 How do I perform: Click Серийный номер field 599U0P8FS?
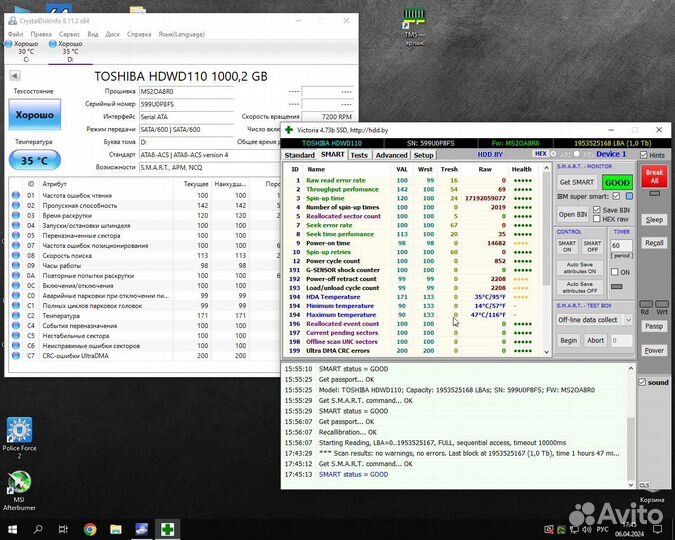click(186, 104)
